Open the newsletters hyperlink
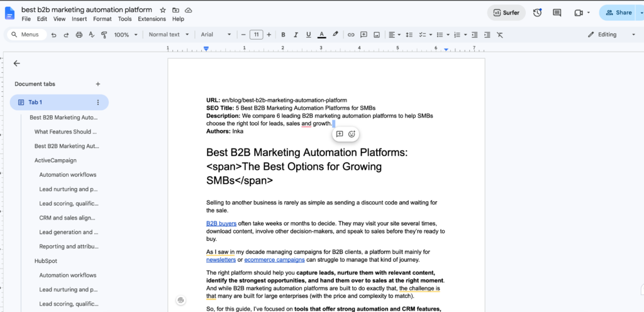 (x=221, y=260)
